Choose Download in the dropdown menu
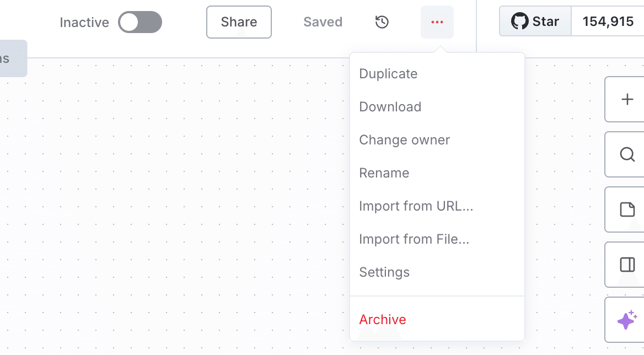 click(x=390, y=107)
